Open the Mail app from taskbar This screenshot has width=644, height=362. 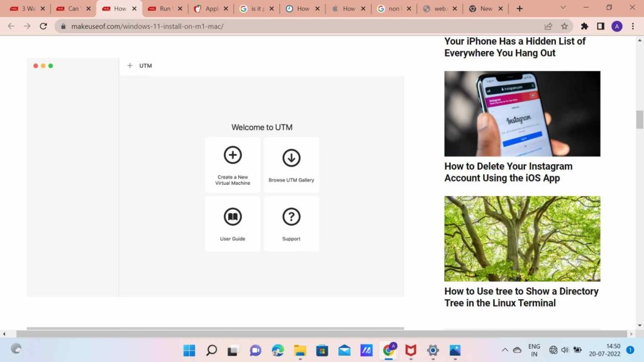click(x=344, y=350)
